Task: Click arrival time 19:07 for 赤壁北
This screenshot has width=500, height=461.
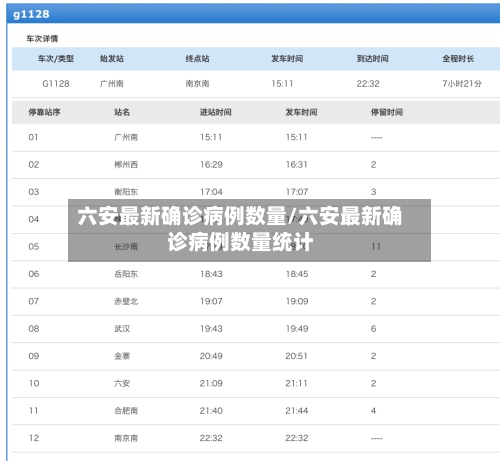Action: click(211, 301)
